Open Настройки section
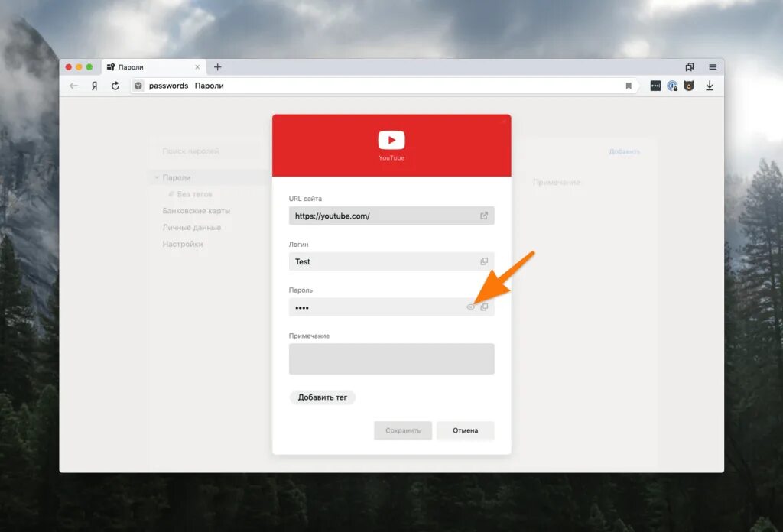783x532 pixels. point(183,244)
